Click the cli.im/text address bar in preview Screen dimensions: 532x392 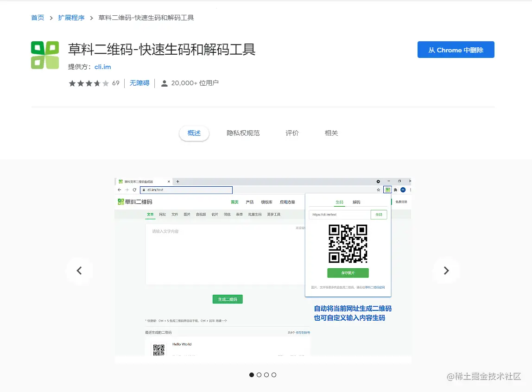click(186, 190)
